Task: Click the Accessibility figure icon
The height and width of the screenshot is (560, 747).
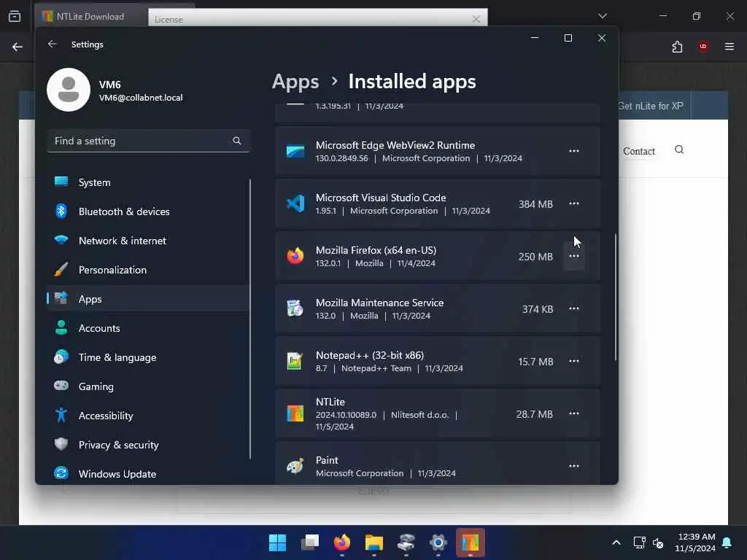Action: (x=61, y=415)
